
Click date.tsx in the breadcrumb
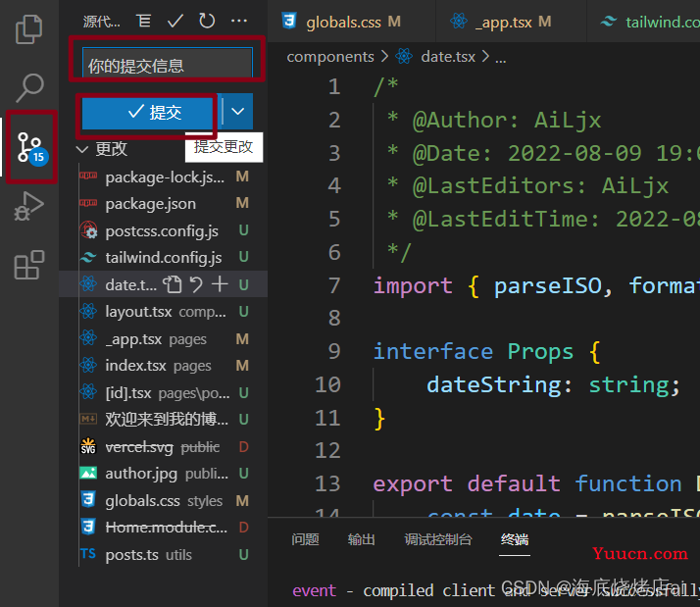click(448, 57)
